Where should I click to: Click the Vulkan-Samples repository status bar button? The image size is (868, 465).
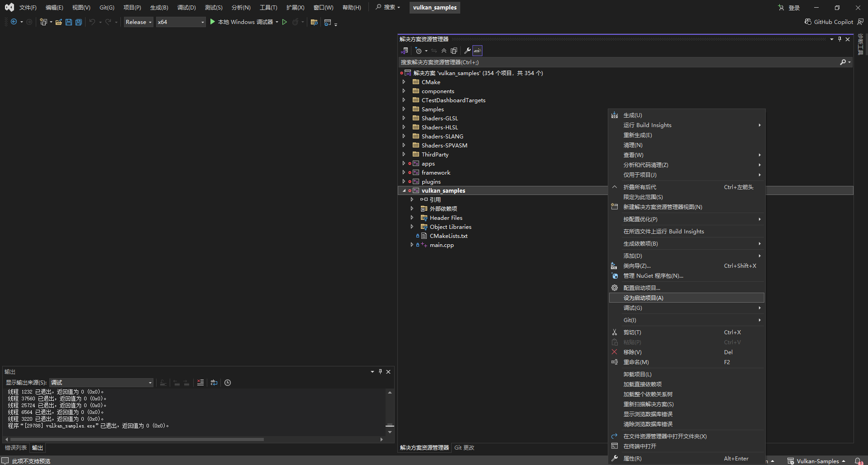pos(816,461)
